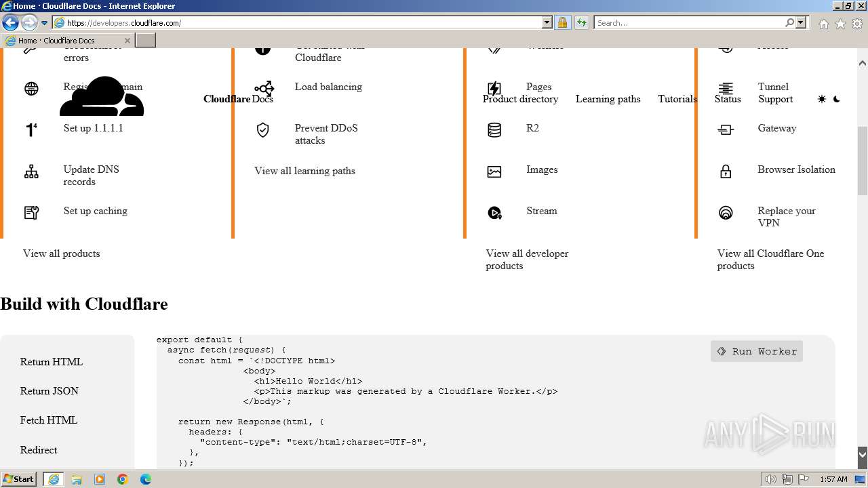Click the Set up 1.1.1.1 icon

31,129
